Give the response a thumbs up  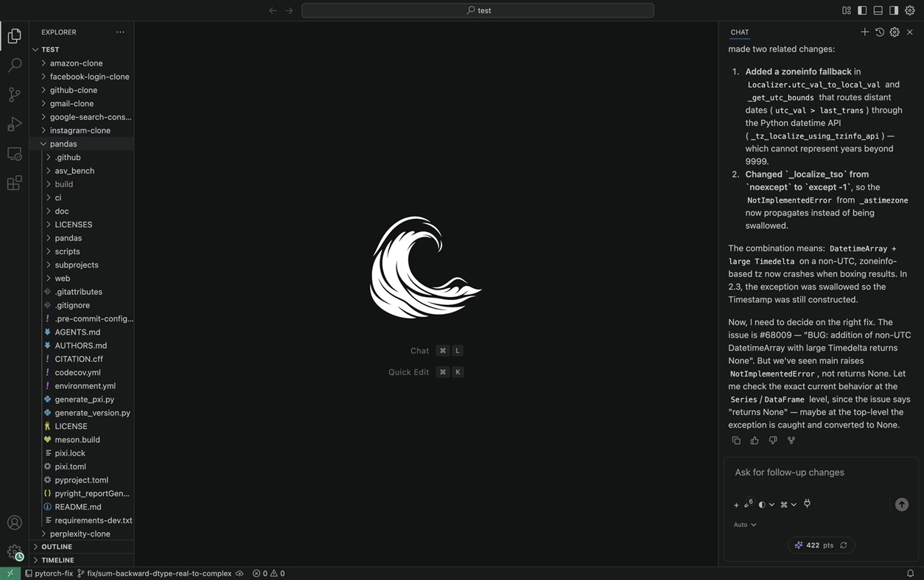[x=755, y=440]
